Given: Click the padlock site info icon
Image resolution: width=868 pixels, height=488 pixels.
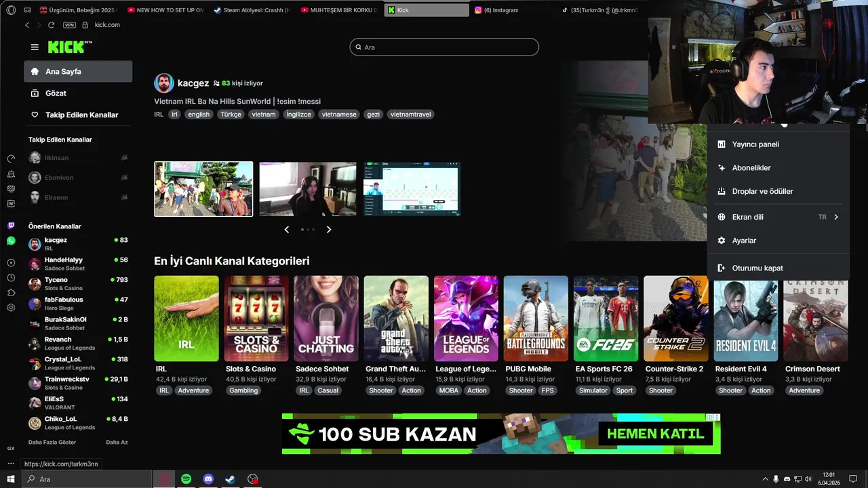Looking at the screenshot, I should coord(85,25).
